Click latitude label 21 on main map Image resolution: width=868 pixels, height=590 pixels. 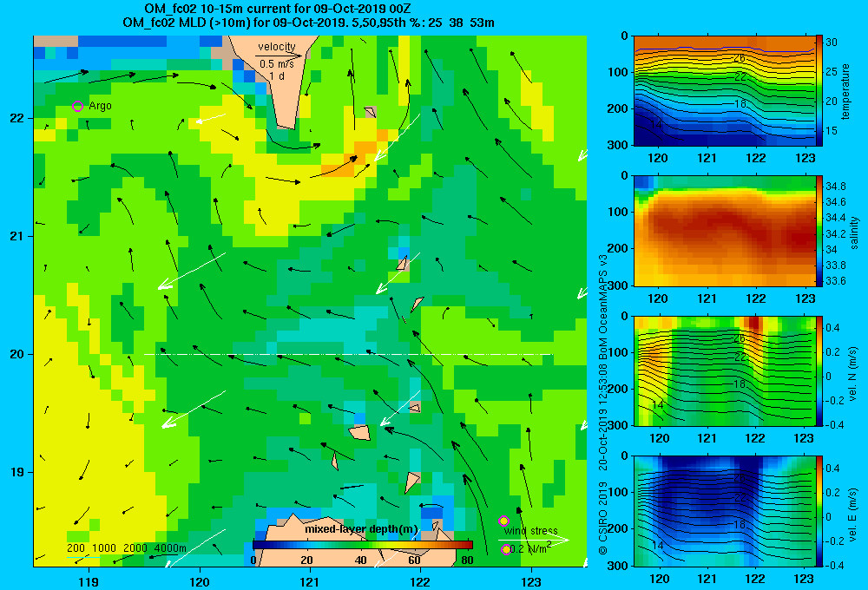coord(16,236)
